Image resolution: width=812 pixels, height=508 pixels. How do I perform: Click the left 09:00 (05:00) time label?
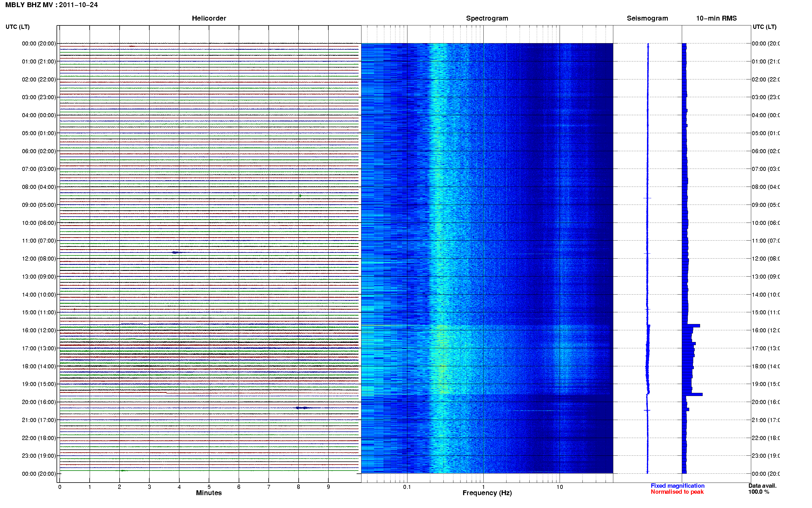click(x=39, y=205)
